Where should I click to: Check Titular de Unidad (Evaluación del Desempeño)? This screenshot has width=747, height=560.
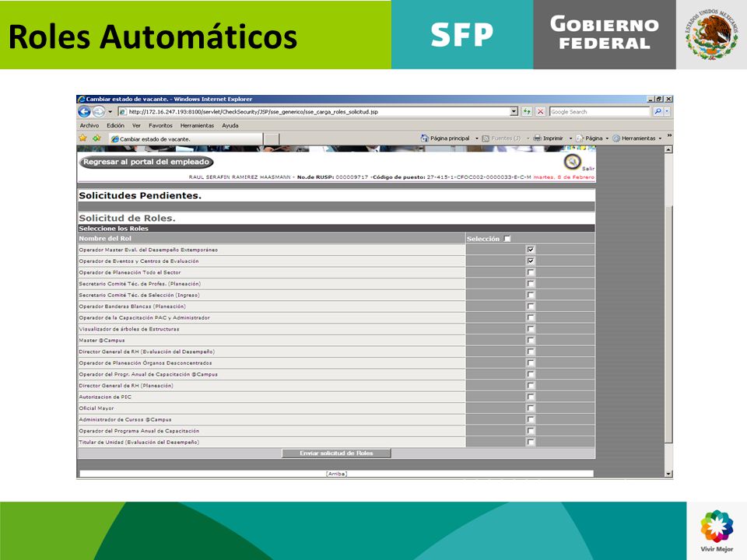[x=530, y=442]
